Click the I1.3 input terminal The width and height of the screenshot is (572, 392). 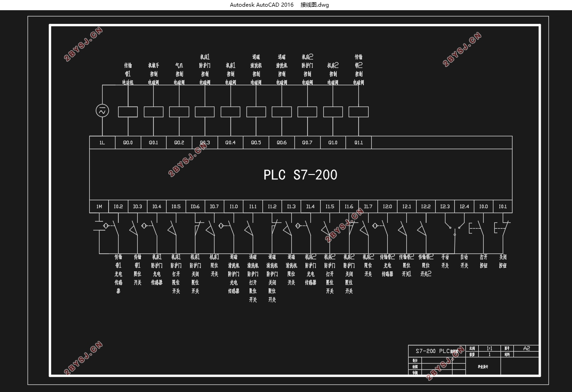(291, 206)
